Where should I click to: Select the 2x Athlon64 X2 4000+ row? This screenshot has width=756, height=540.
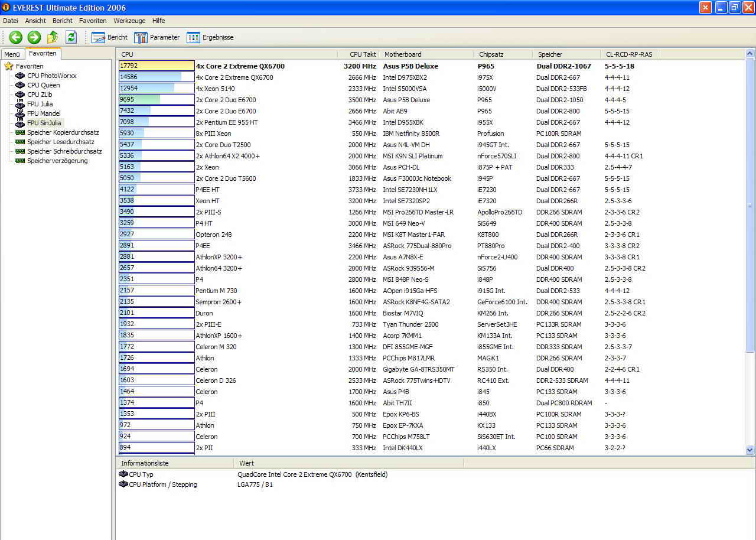point(431,156)
